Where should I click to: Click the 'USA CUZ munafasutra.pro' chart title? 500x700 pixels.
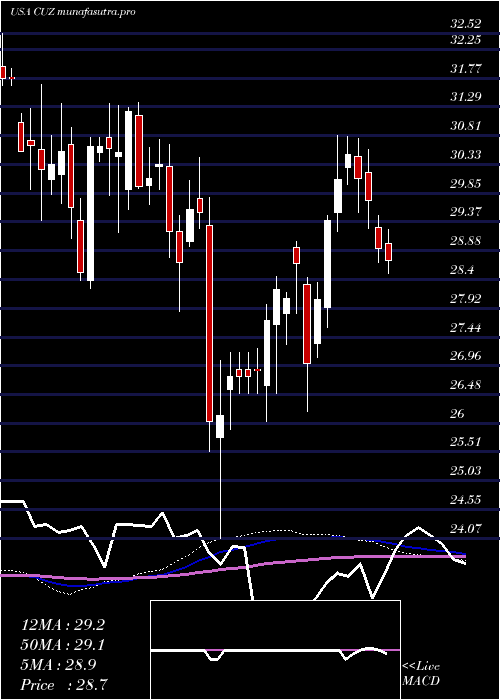[72, 12]
